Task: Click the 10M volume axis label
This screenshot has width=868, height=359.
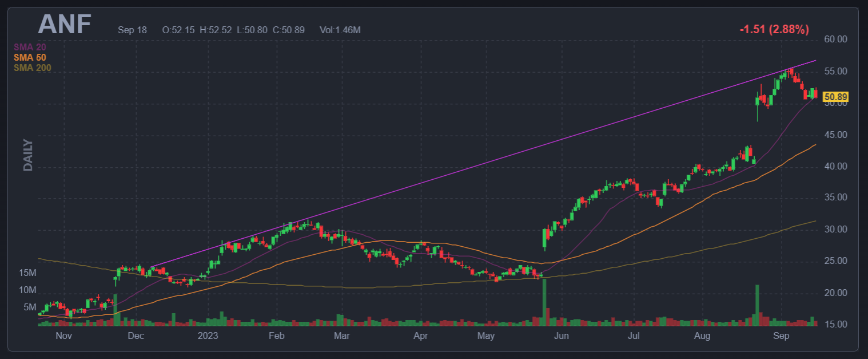Action: (27, 290)
